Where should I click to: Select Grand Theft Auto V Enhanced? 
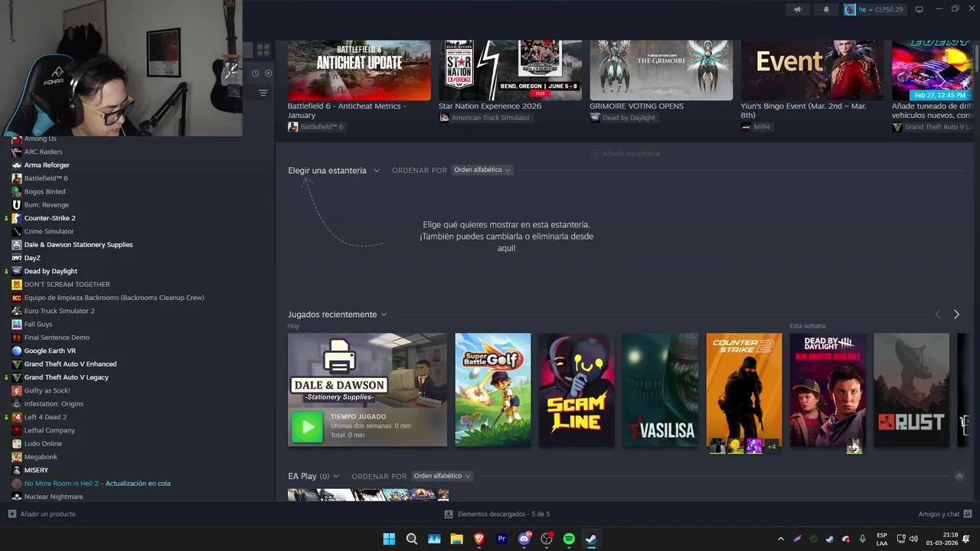70,364
